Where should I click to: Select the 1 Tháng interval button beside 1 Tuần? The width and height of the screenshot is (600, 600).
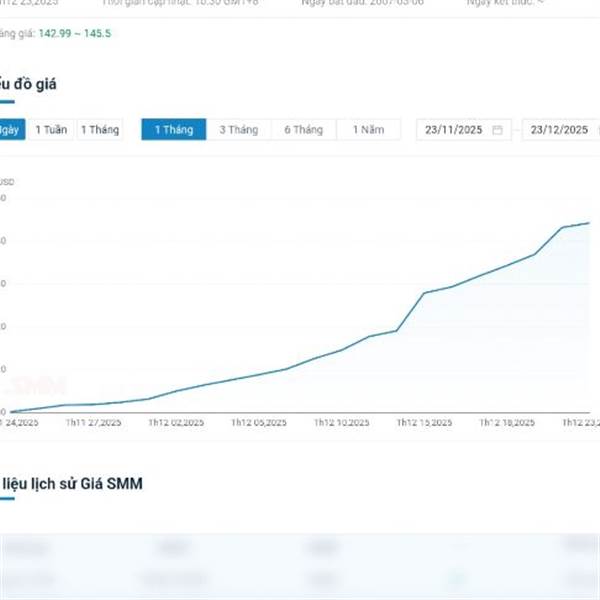point(100,130)
